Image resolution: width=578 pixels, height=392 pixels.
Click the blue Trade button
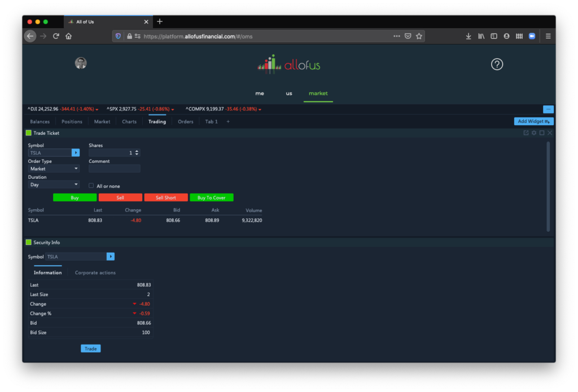[91, 349]
